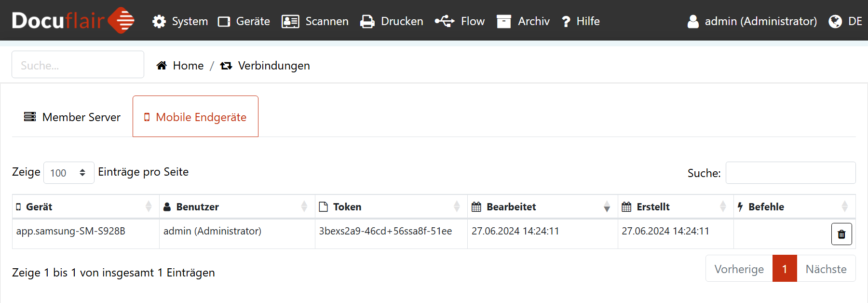Click the server icon on Member Server tab
Viewport: 868px width, 303px height.
(30, 117)
